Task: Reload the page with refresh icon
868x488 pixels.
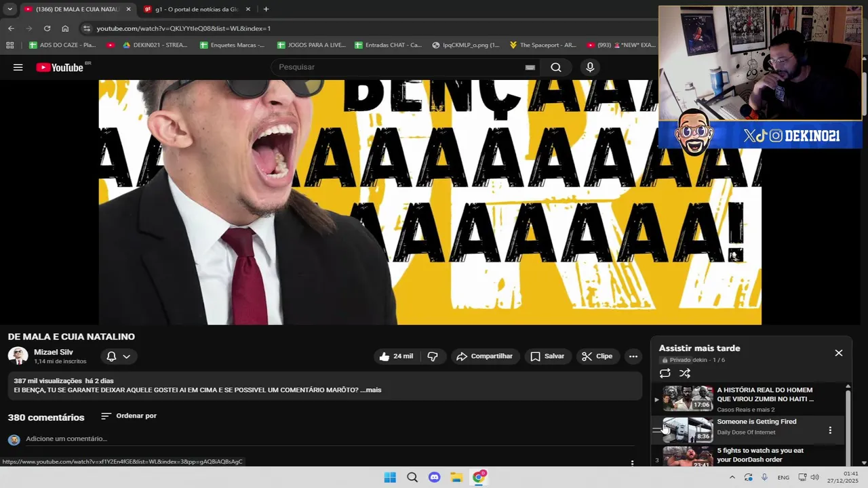Action: point(47,28)
